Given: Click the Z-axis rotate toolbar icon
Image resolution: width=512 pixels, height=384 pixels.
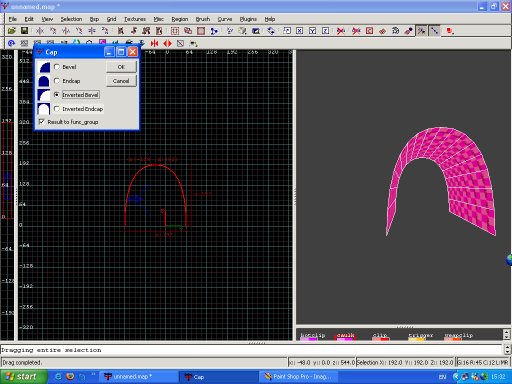Looking at the screenshot, I should coord(105,31).
